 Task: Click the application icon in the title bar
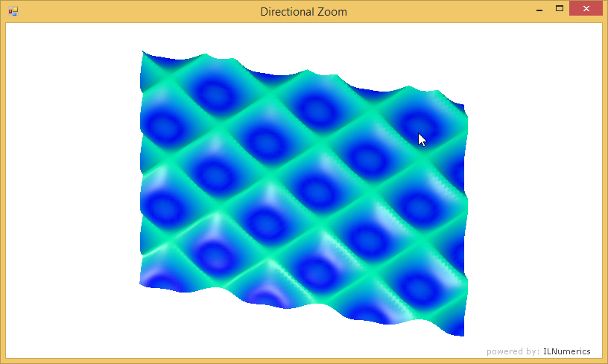coord(13,11)
